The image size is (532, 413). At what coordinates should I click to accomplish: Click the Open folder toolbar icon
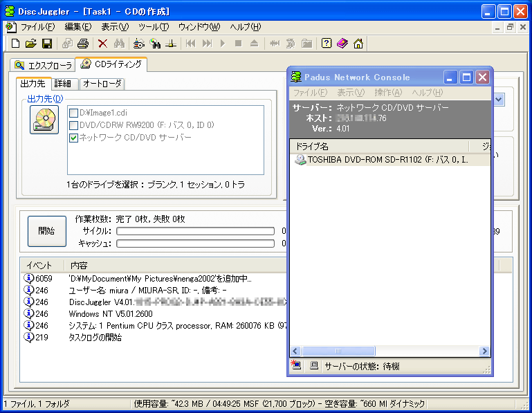[x=30, y=44]
